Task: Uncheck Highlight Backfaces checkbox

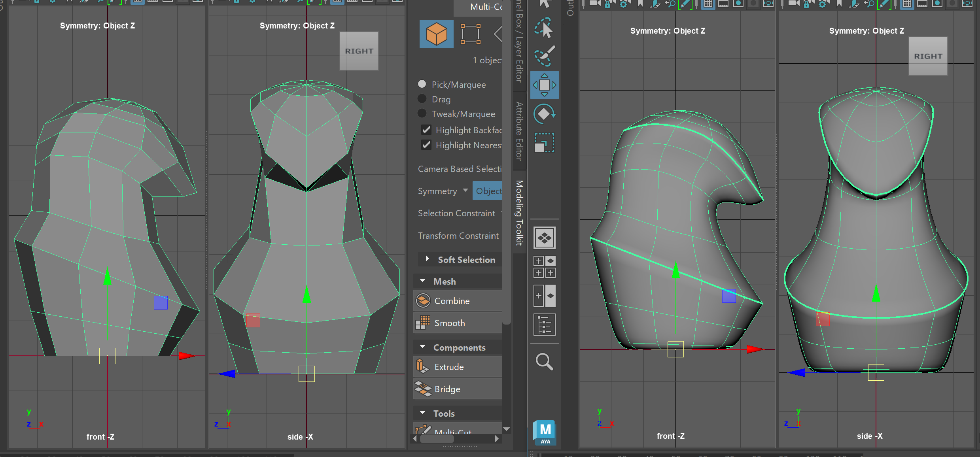Action: 426,130
